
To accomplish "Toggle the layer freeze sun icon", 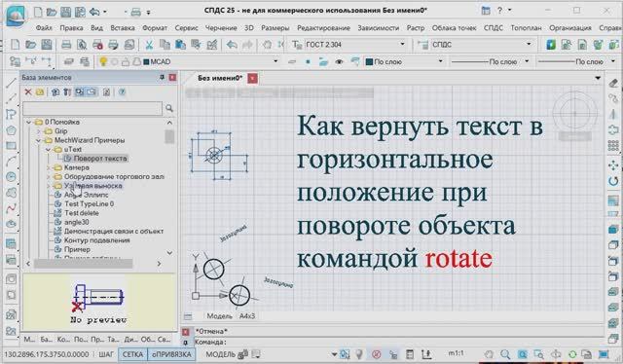I will [x=115, y=62].
